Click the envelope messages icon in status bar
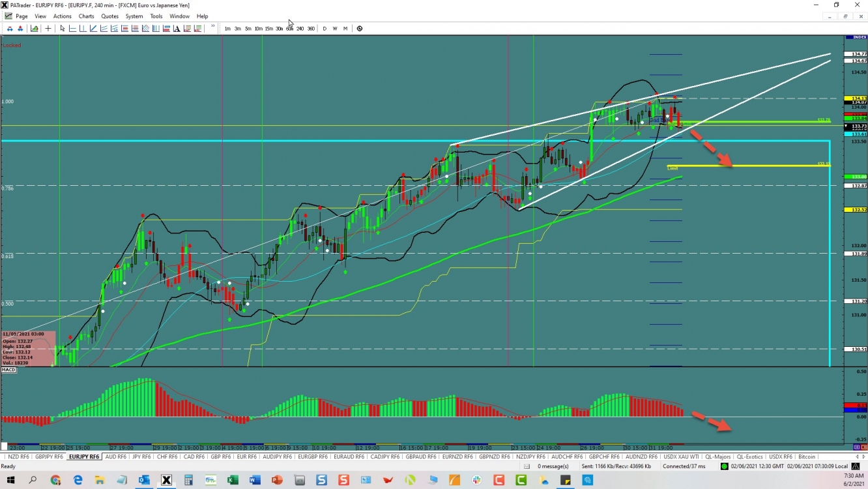Screen dimensions: 868x489 pyautogui.click(x=527, y=466)
